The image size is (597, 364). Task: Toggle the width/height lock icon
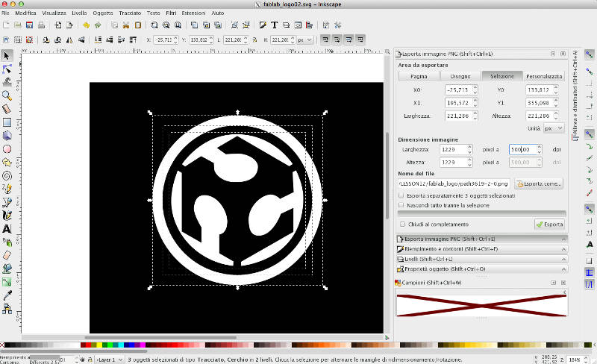(x=254, y=40)
